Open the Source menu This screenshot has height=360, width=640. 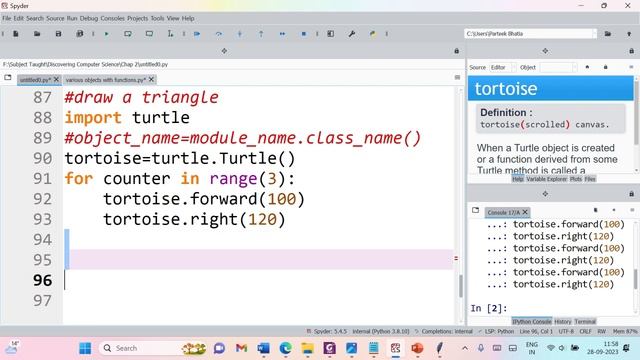[x=55, y=18]
